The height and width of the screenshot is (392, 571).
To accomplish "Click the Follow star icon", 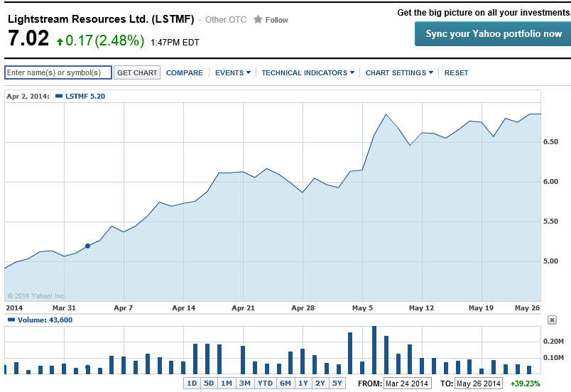I will click(258, 19).
